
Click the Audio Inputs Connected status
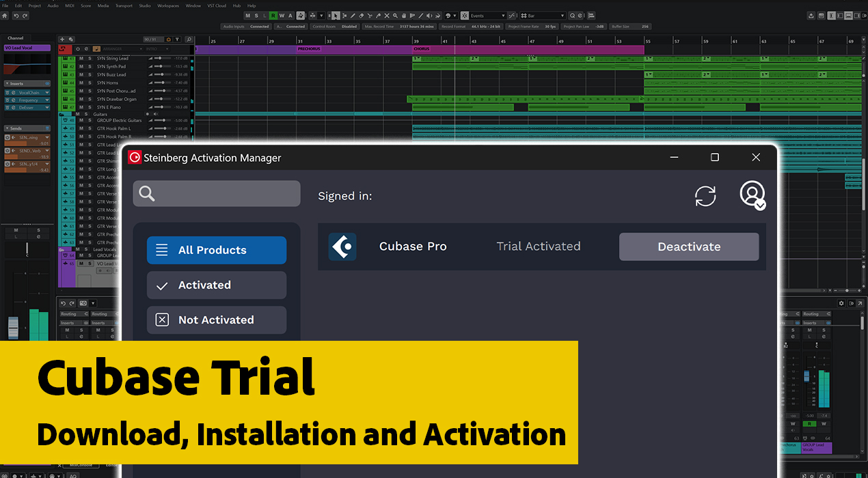pos(246,27)
